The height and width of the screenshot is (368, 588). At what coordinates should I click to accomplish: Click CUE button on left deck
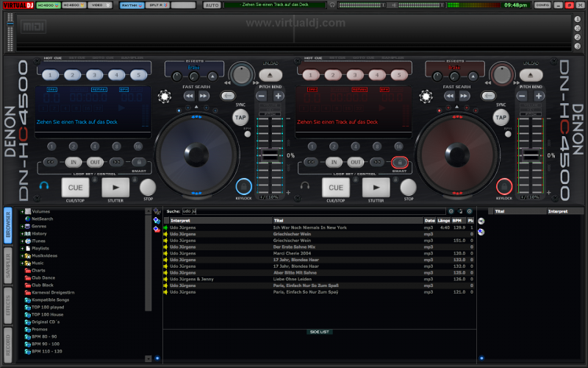coord(76,188)
